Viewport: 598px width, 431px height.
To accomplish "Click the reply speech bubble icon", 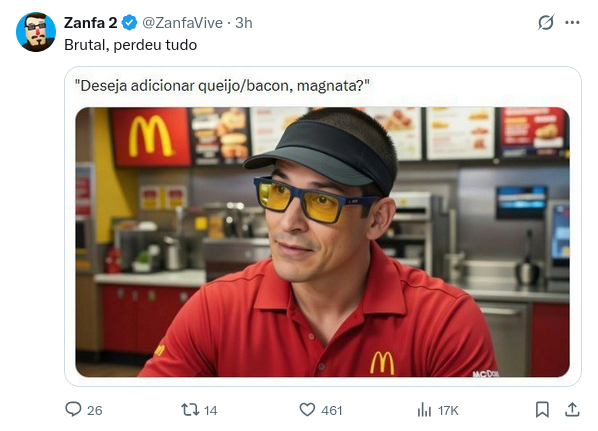I will [73, 409].
